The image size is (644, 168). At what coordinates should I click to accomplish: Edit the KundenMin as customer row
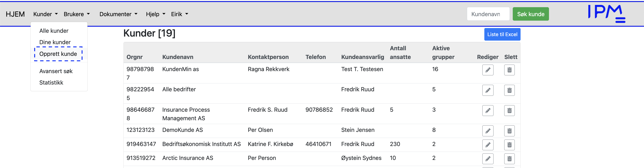click(487, 70)
